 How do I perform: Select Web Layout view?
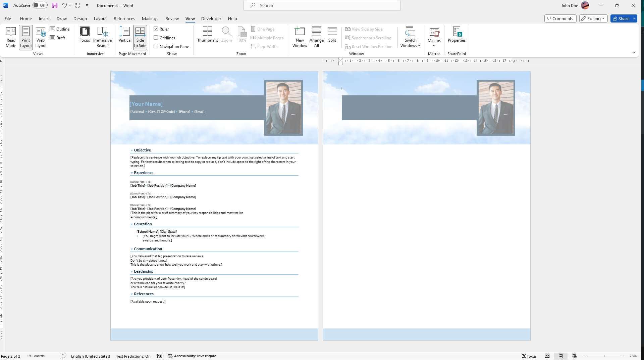pos(40,37)
